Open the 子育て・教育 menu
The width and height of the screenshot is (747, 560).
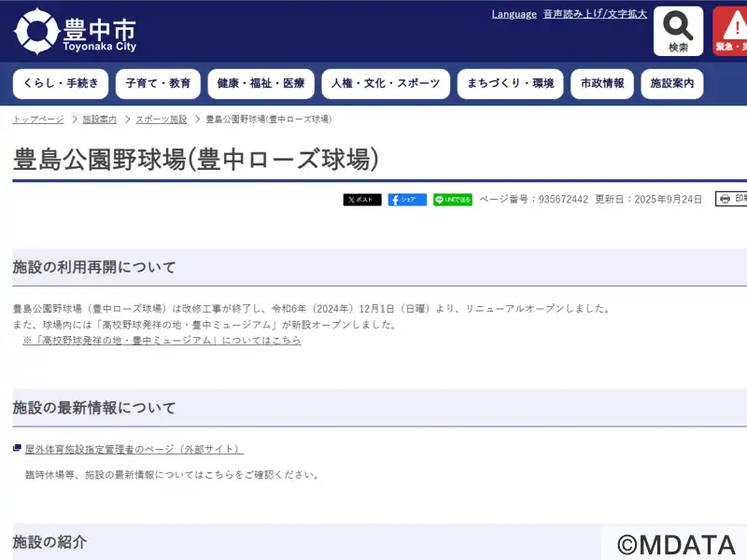click(158, 84)
